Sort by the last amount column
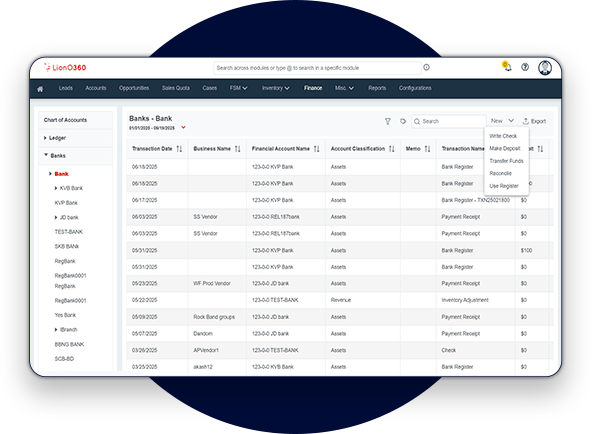 (x=540, y=149)
